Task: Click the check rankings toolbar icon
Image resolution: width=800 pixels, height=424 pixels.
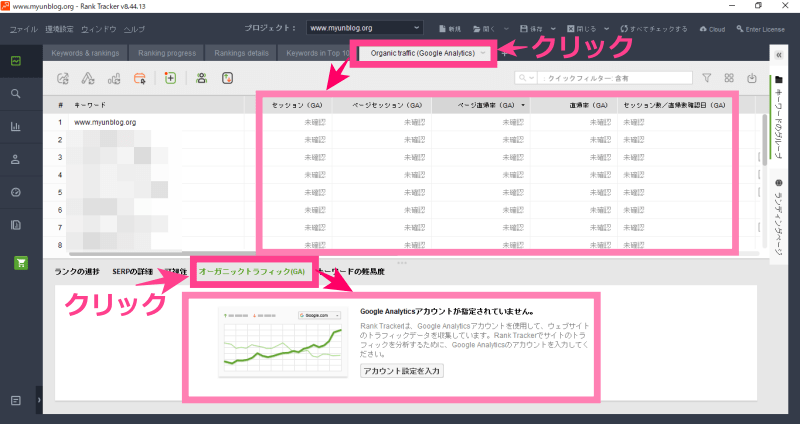Action: [x=63, y=78]
